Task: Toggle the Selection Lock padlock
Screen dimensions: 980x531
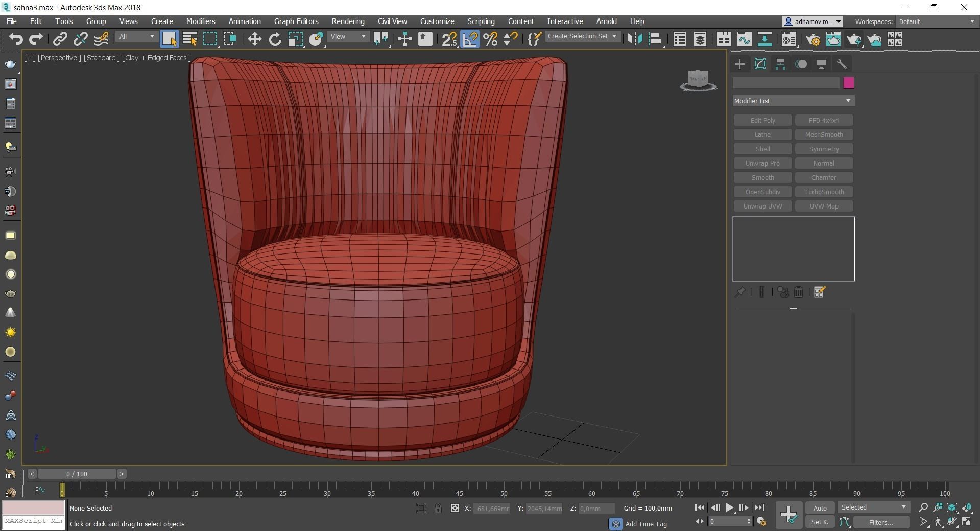Action: tap(438, 508)
